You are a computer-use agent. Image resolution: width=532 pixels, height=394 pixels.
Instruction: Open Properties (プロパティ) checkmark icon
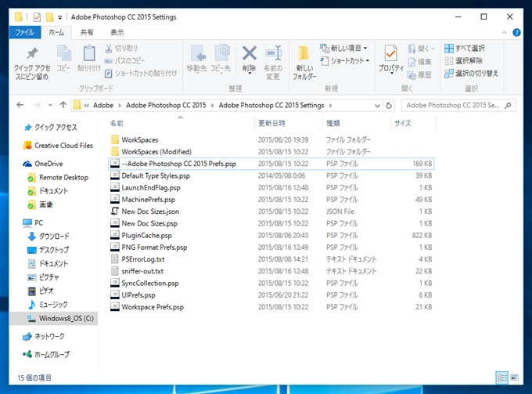click(391, 53)
